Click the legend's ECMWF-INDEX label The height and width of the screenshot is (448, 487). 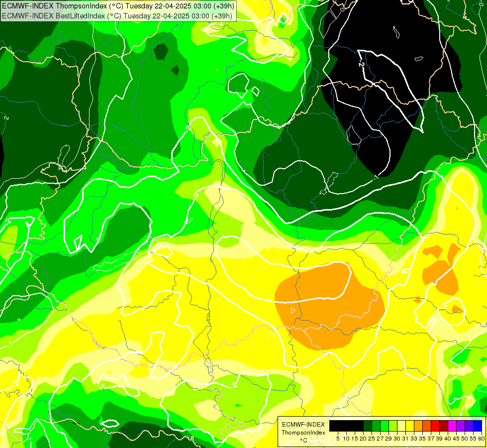click(x=303, y=425)
